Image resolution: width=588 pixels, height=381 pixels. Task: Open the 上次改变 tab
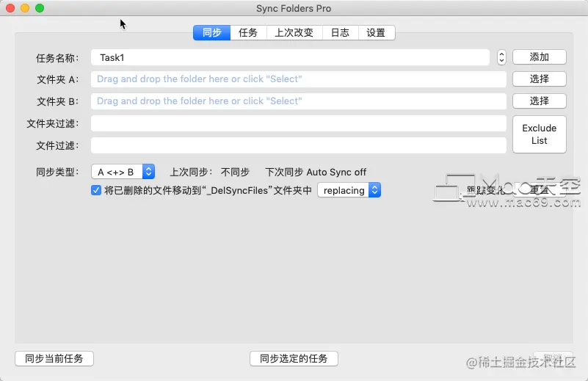tap(294, 32)
